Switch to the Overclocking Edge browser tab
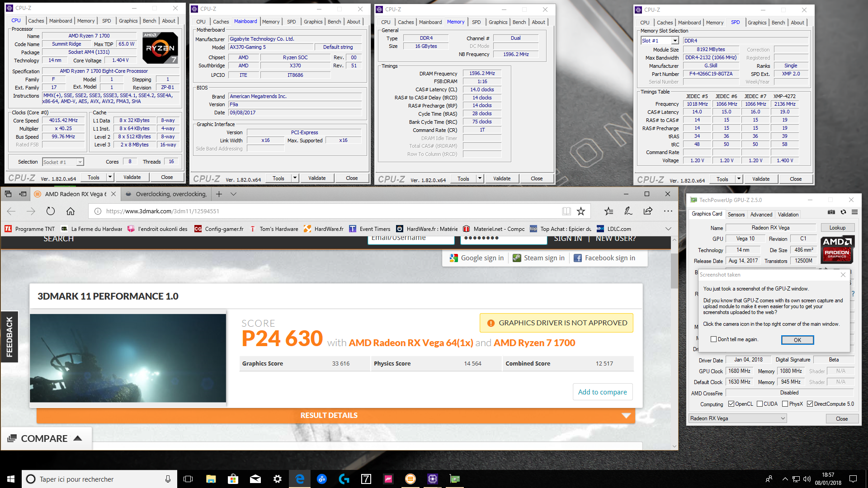 pos(166,194)
